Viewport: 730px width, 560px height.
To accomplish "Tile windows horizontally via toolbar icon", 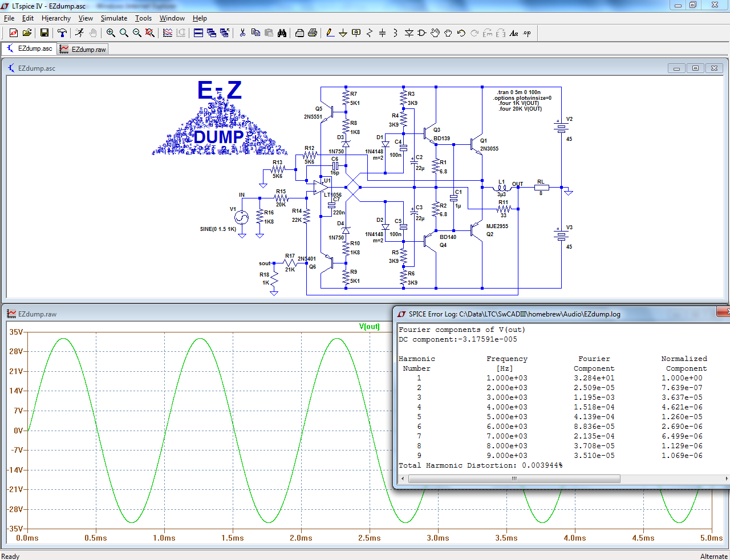I will [x=198, y=33].
